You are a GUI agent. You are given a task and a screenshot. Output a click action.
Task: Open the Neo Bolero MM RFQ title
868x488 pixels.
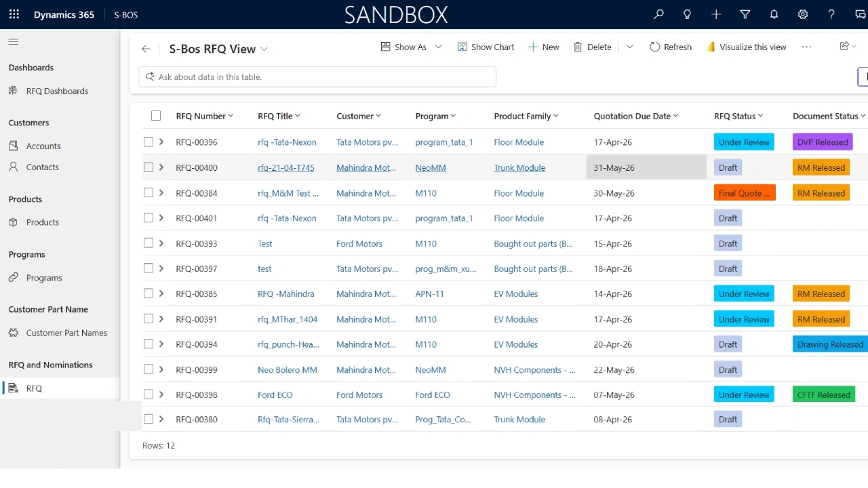(288, 370)
